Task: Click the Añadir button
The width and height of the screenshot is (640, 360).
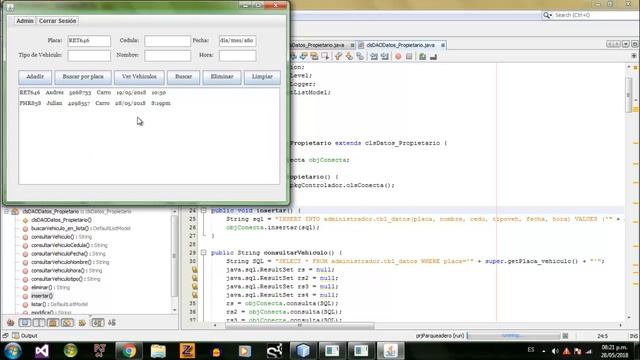Action: tap(35, 77)
